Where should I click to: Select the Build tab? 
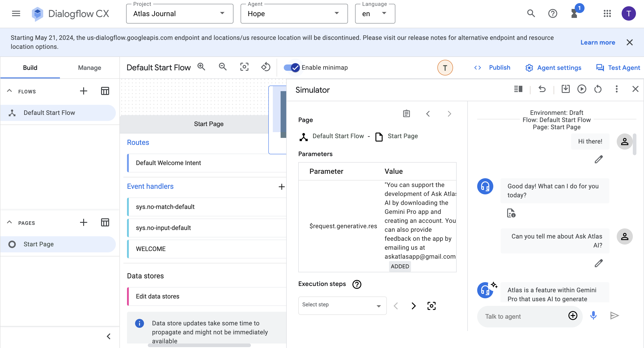[x=30, y=68]
